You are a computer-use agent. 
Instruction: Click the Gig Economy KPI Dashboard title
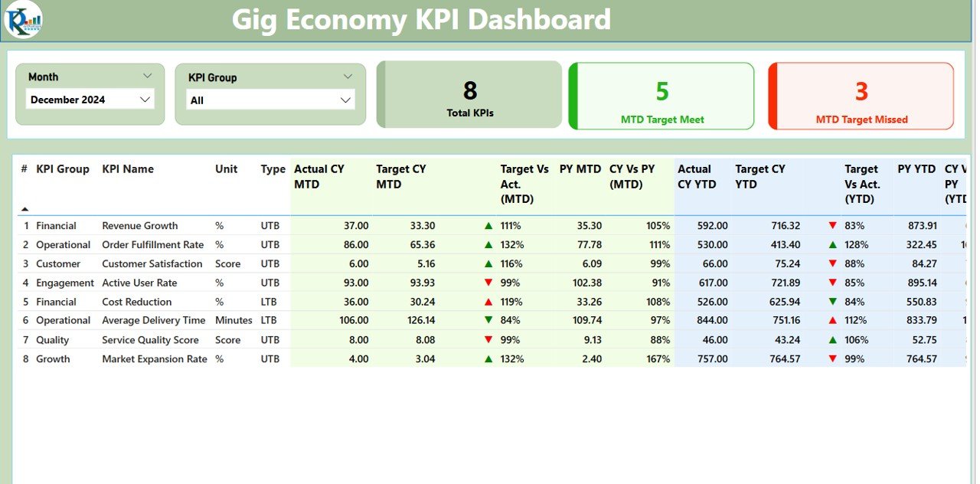click(x=421, y=19)
